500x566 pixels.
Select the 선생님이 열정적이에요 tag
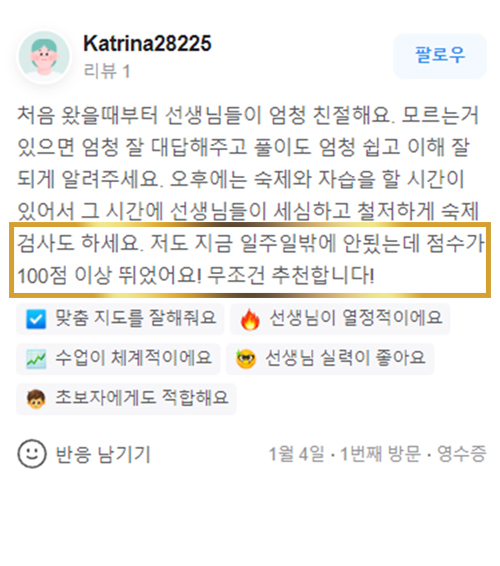coord(340,319)
